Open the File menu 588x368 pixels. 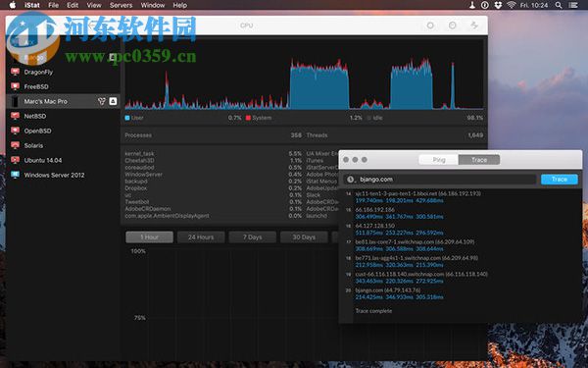click(54, 5)
